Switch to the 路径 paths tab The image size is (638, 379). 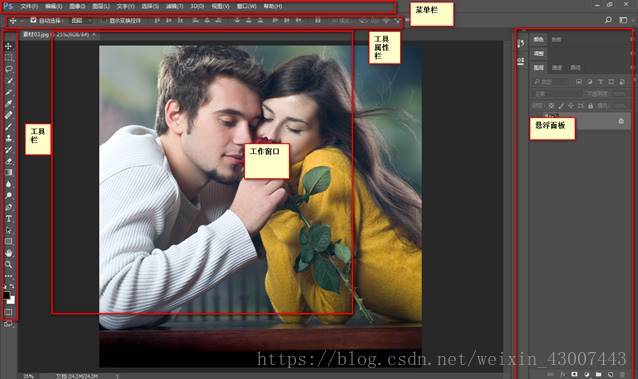(575, 68)
